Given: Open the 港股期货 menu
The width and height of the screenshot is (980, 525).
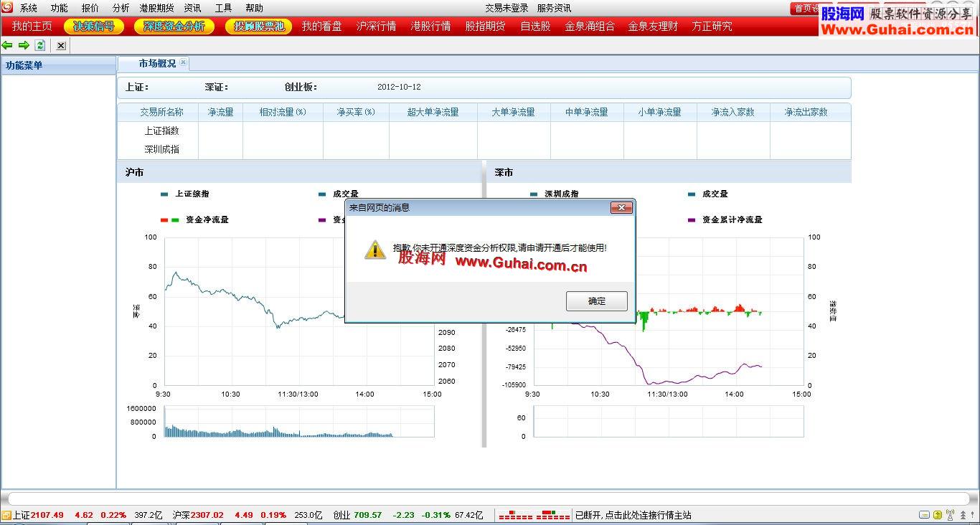Looking at the screenshot, I should (156, 8).
